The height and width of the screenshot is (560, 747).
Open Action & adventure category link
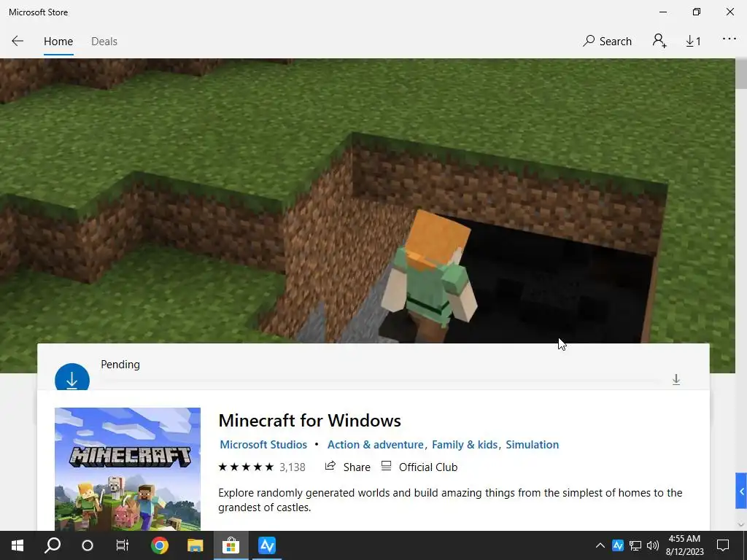click(x=375, y=444)
